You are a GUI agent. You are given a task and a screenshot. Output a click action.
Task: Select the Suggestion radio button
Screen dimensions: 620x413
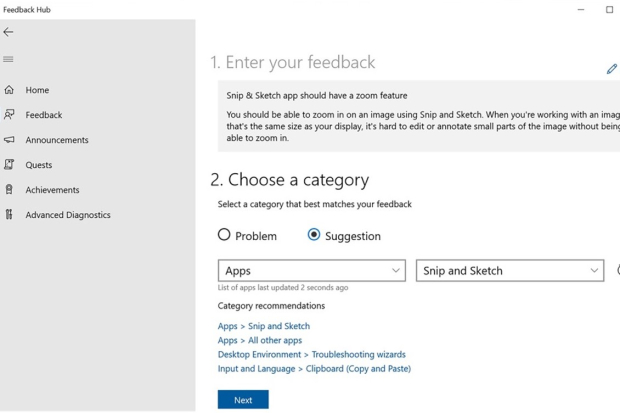[314, 235]
